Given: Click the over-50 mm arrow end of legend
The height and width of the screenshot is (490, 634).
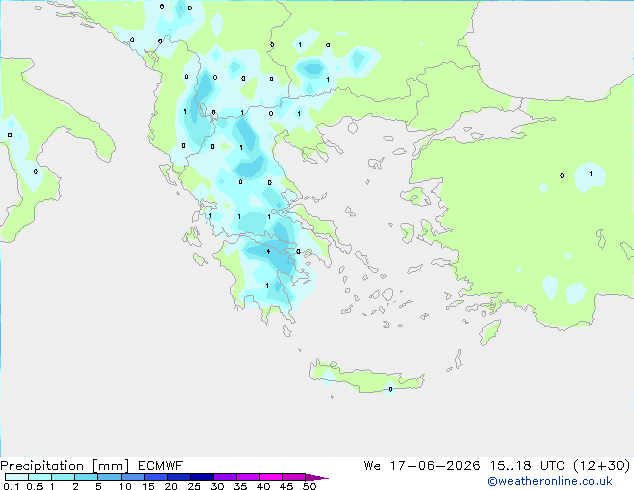Looking at the screenshot, I should 317,477.
